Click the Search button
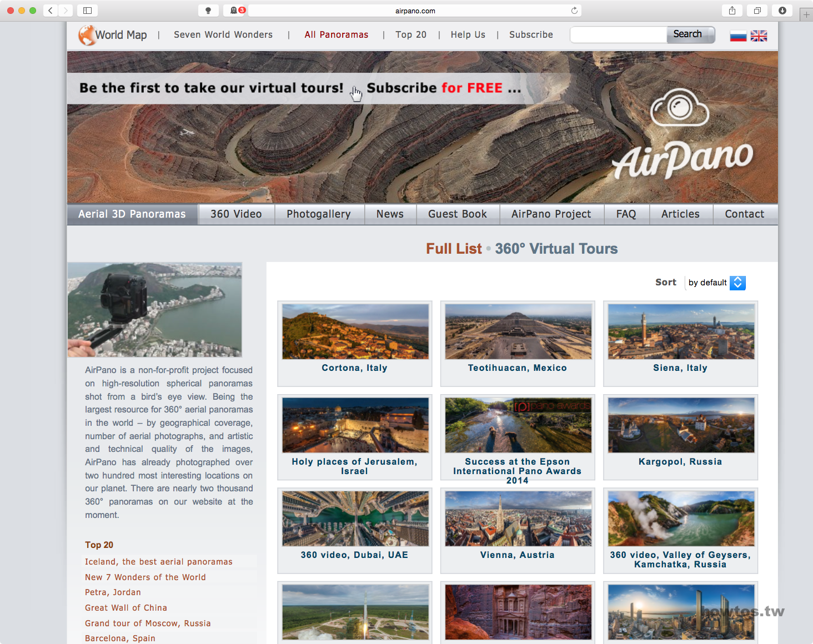Image resolution: width=813 pixels, height=644 pixels. coord(690,34)
